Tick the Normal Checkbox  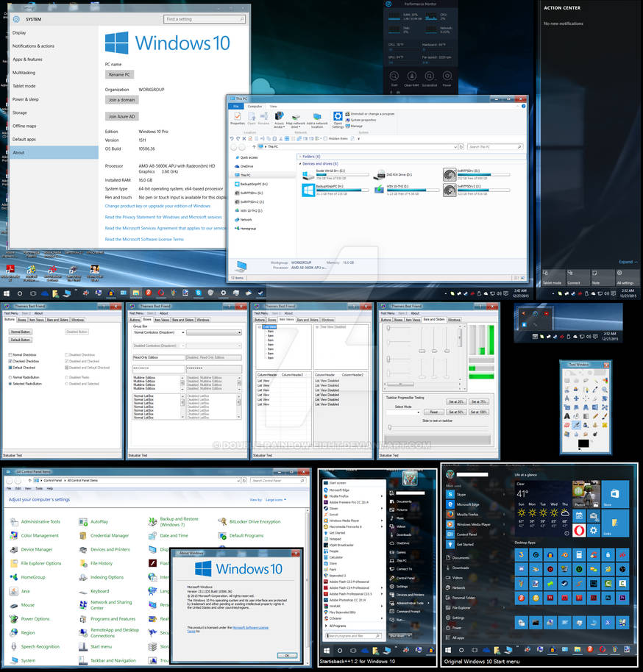click(10, 355)
